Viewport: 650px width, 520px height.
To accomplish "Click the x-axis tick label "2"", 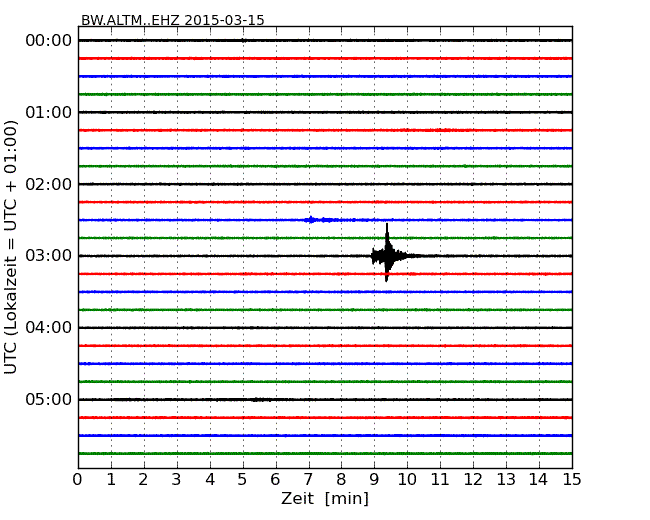I will pyautogui.click(x=143, y=480).
